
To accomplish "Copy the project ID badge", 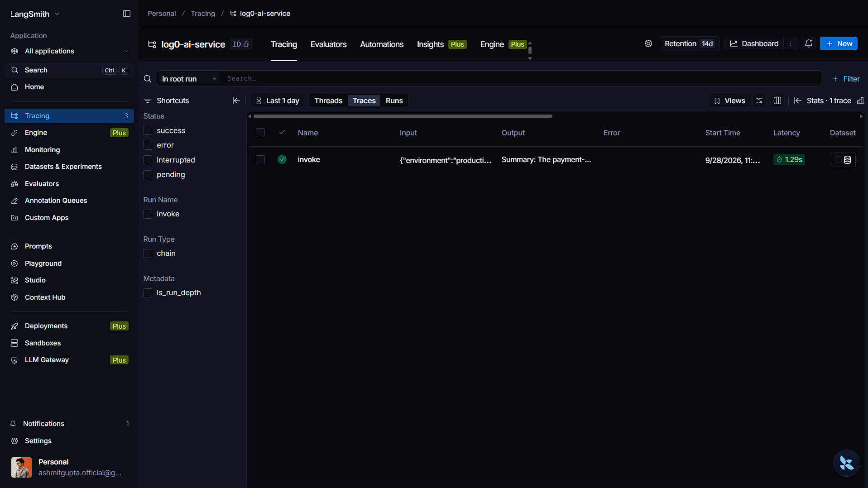I will (x=241, y=44).
